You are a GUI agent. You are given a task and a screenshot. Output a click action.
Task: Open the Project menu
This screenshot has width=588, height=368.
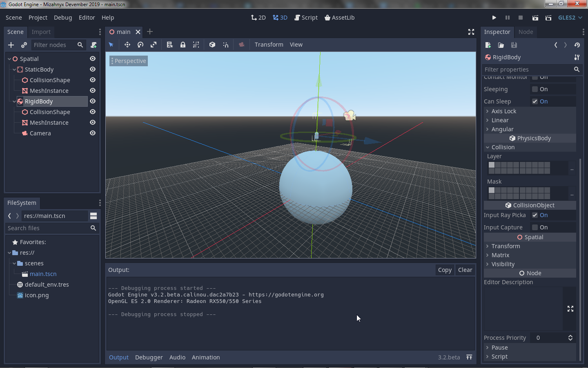click(x=38, y=18)
